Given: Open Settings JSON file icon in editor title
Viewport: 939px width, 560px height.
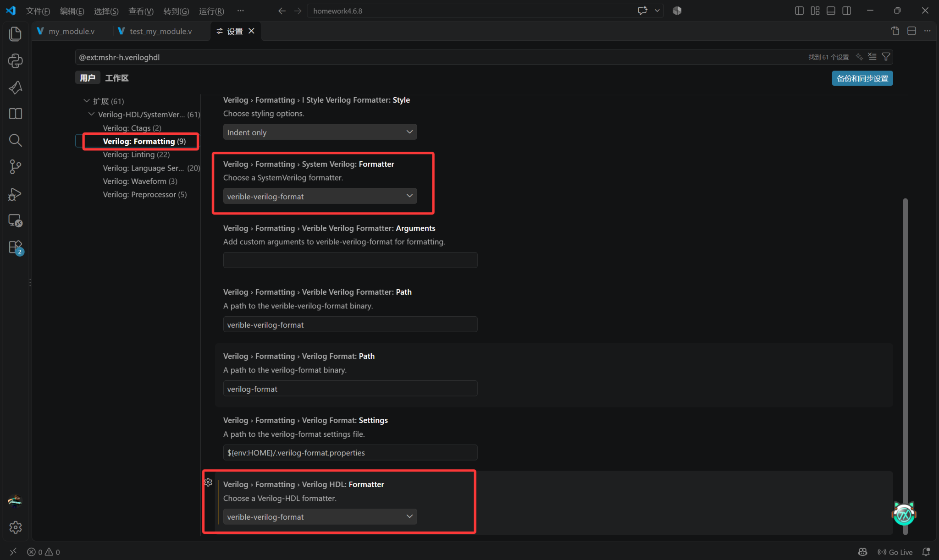Looking at the screenshot, I should [x=895, y=31].
